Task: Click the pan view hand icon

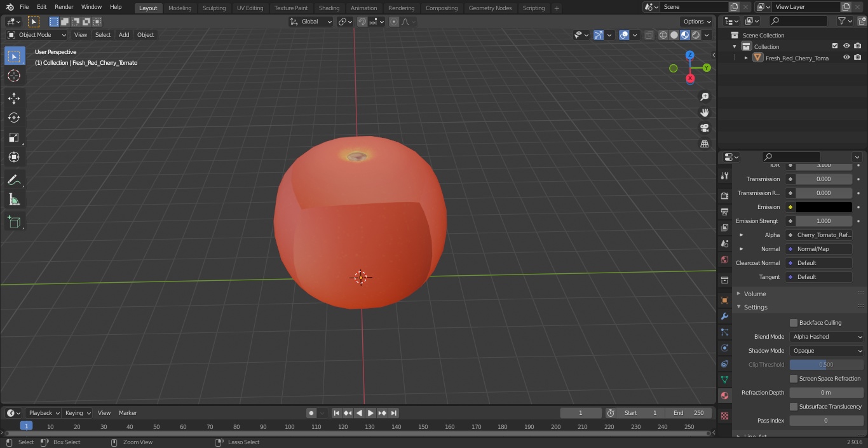Action: pyautogui.click(x=704, y=112)
